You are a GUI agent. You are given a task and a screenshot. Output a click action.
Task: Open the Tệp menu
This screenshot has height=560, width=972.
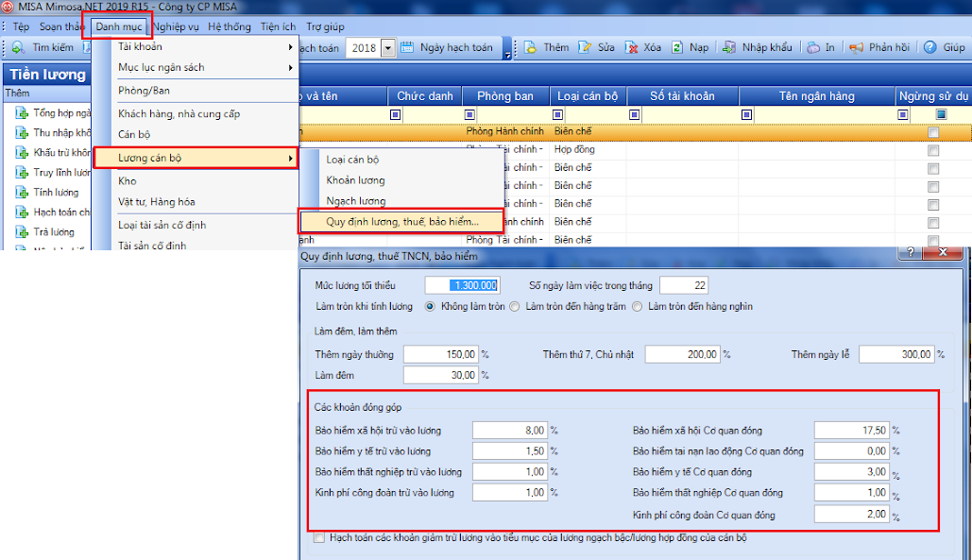click(21, 26)
